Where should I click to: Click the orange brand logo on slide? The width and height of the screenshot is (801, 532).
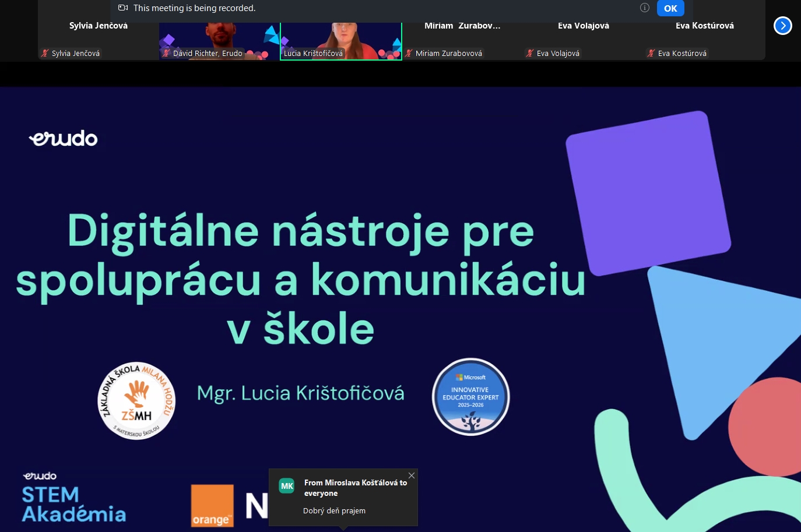[212, 505]
